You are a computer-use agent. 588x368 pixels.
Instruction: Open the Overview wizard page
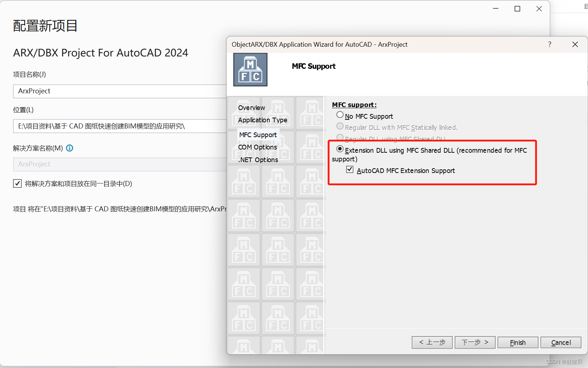coord(252,108)
